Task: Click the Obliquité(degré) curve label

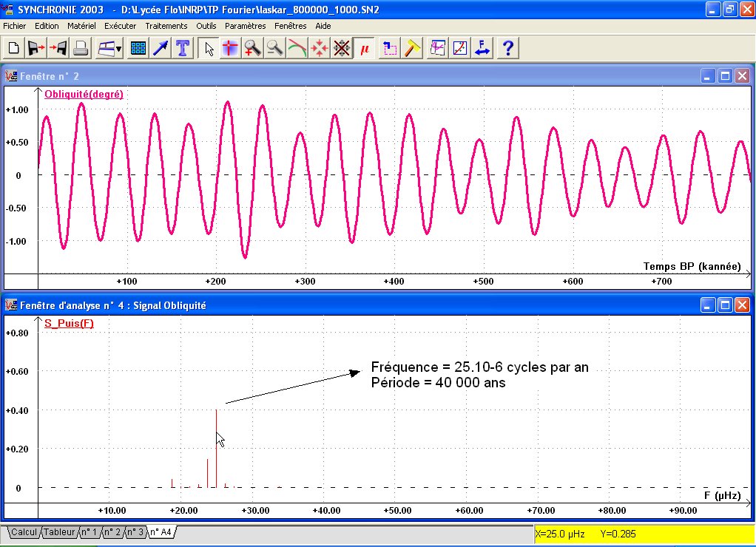Action: (84, 94)
